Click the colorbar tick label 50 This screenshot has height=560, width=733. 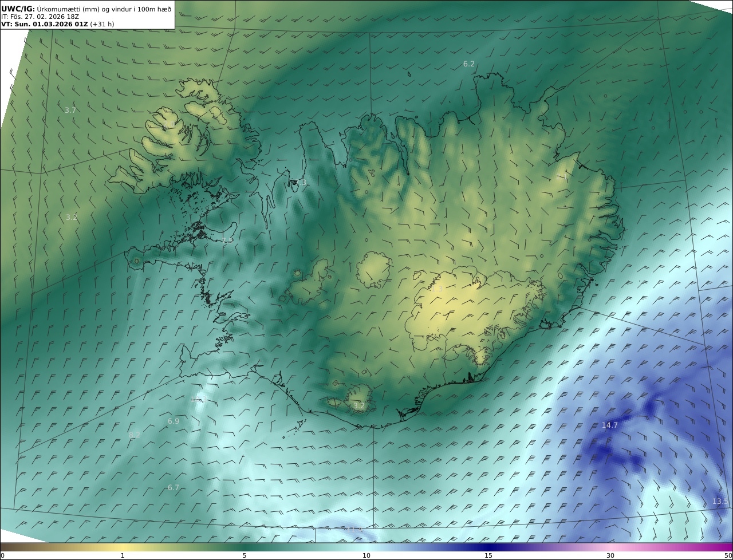728,555
